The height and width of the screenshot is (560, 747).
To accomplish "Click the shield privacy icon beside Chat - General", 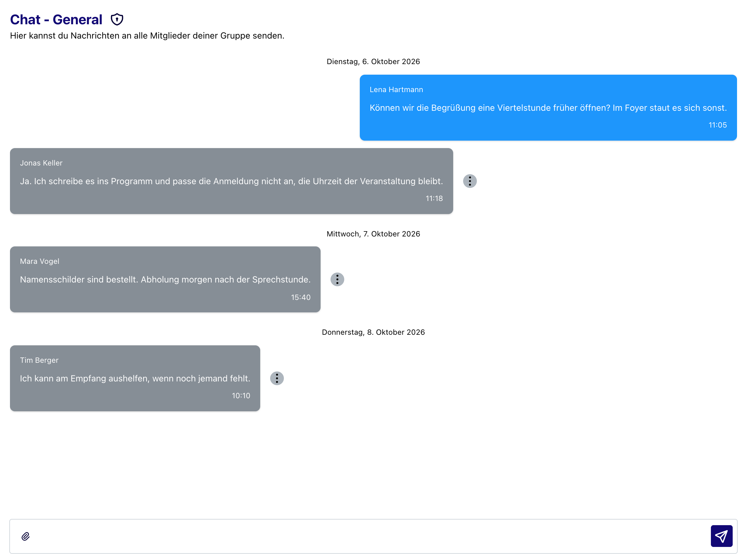I will tap(117, 20).
